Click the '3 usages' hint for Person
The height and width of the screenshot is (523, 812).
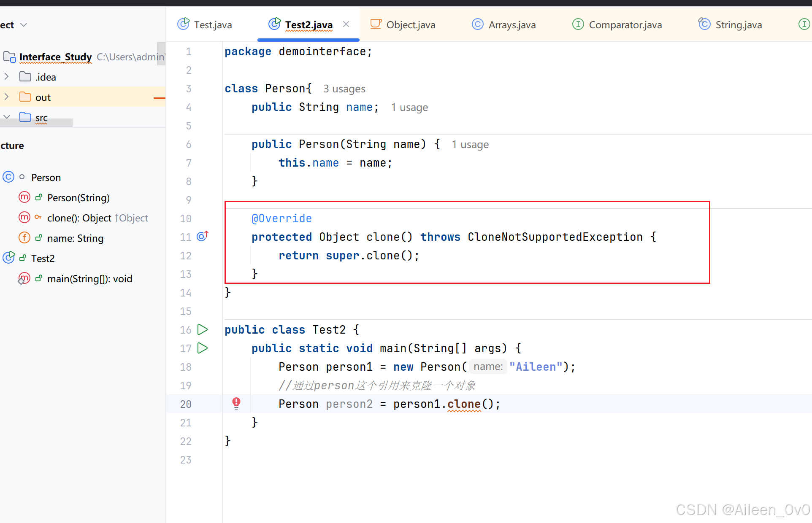click(344, 89)
